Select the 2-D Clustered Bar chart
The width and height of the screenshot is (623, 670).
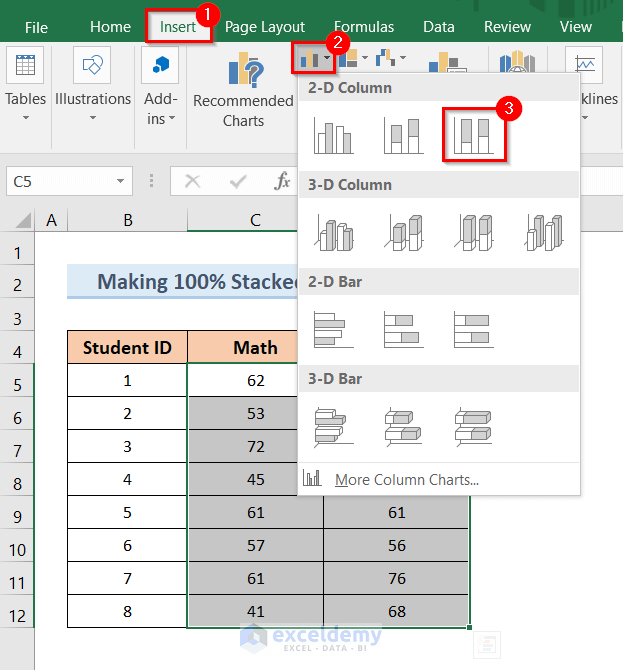point(333,329)
